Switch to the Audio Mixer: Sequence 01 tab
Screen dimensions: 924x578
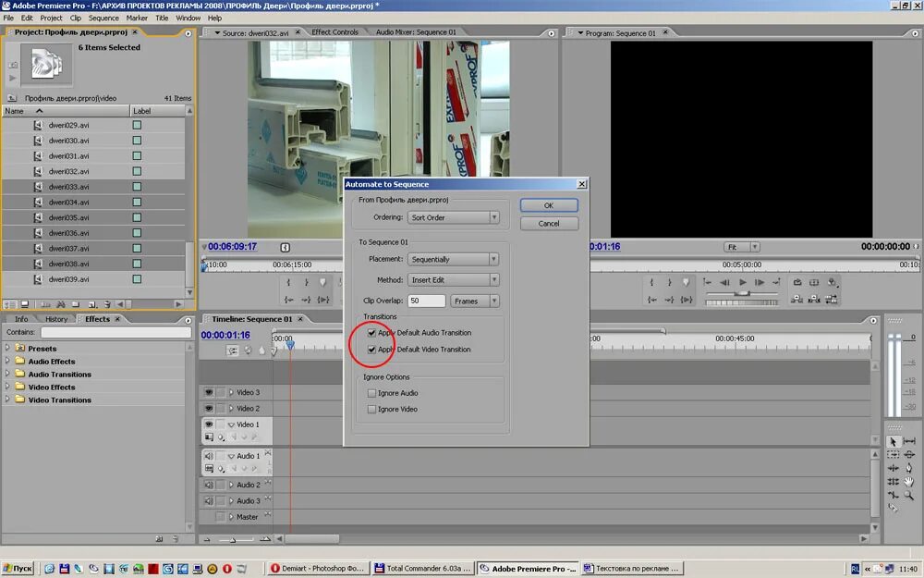tap(416, 32)
